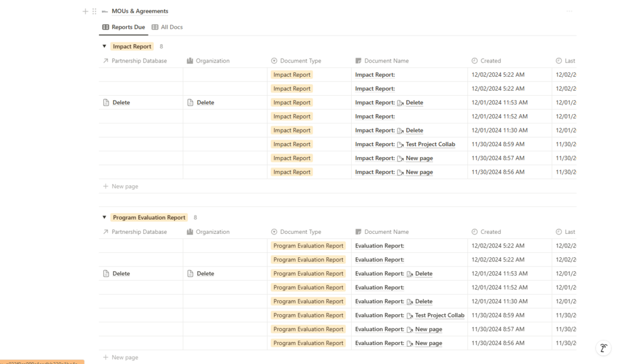Open the MOUs & Agreements database title
The height and width of the screenshot is (364, 617).
click(139, 11)
